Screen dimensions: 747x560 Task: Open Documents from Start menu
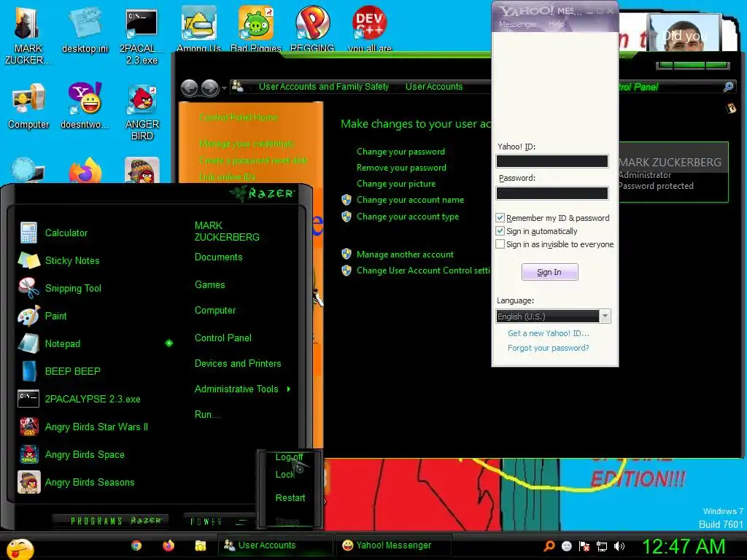pos(218,257)
